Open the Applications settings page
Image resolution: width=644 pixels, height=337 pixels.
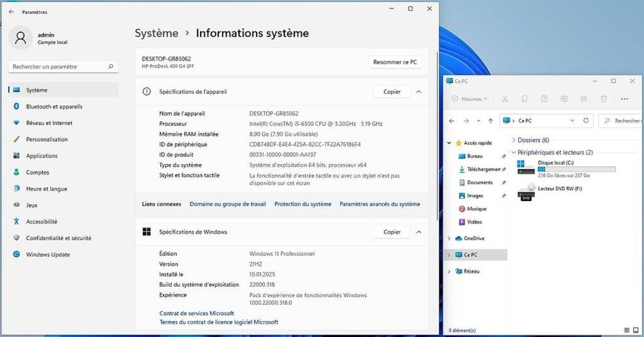click(63, 156)
